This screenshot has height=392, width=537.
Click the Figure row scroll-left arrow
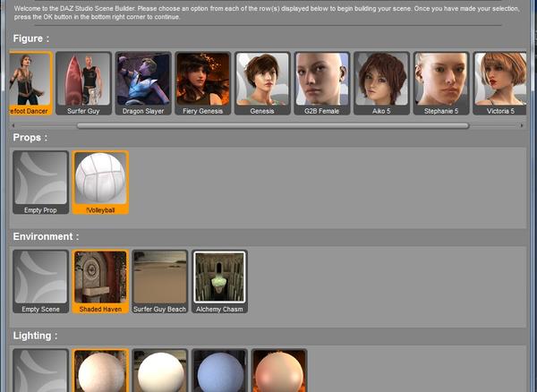coord(13,125)
